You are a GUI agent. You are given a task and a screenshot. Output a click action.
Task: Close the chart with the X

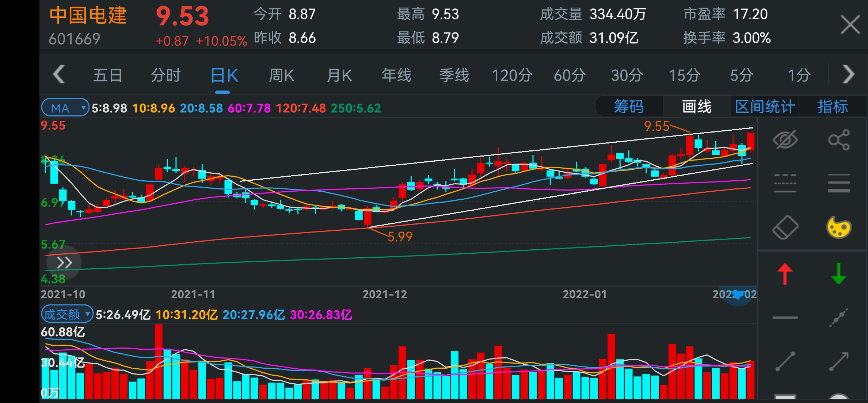click(850, 25)
